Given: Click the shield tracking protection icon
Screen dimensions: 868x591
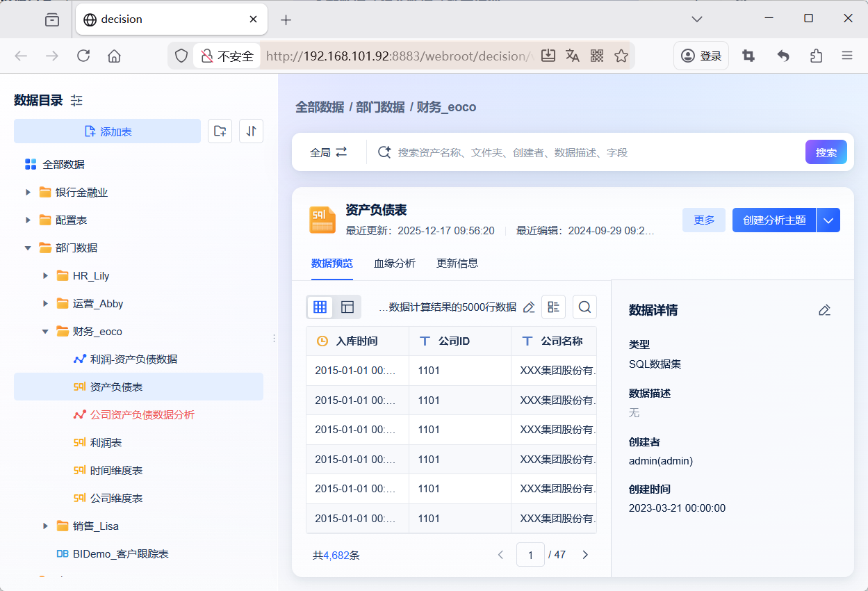Looking at the screenshot, I should tap(181, 56).
